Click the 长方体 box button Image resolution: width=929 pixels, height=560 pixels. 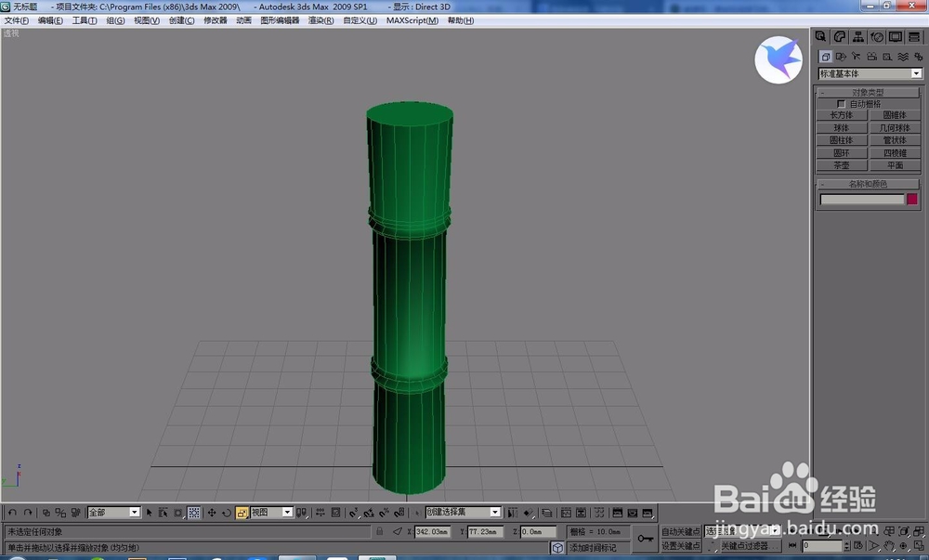(x=842, y=115)
